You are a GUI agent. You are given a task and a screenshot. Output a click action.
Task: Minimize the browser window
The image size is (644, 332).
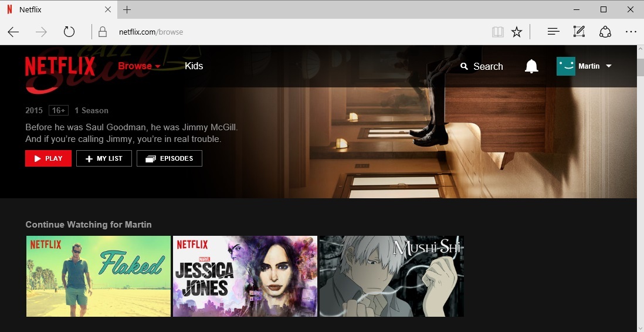pos(577,9)
